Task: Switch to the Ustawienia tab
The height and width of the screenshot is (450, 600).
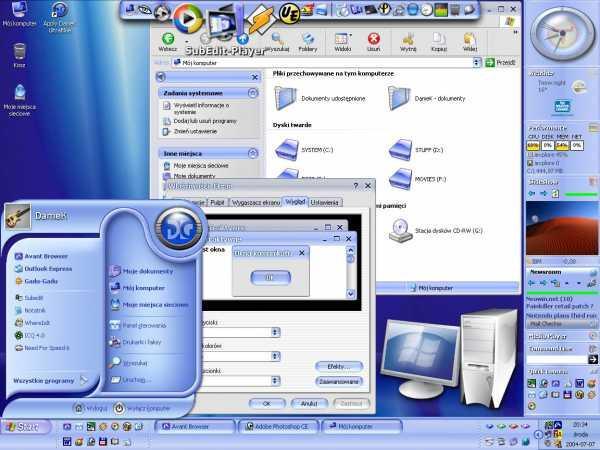Action: click(x=324, y=202)
